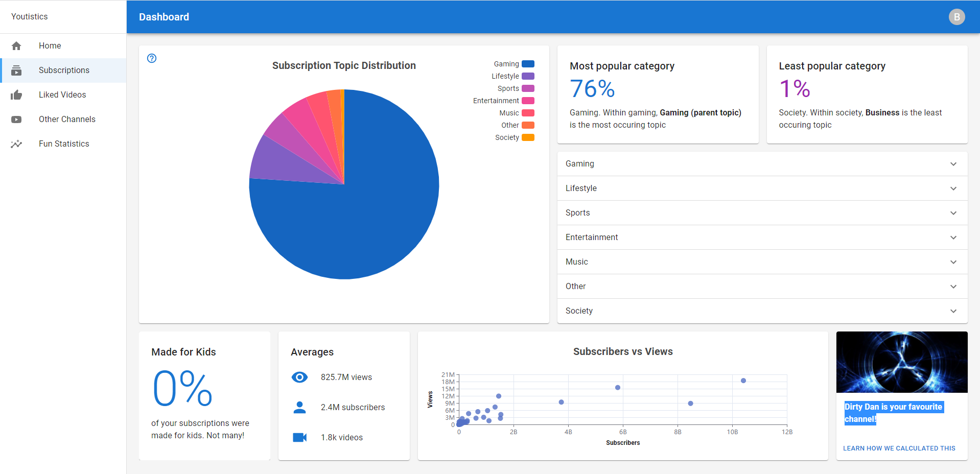This screenshot has width=980, height=474.
Task: Expand the Gaming category panel
Action: [x=762, y=164]
